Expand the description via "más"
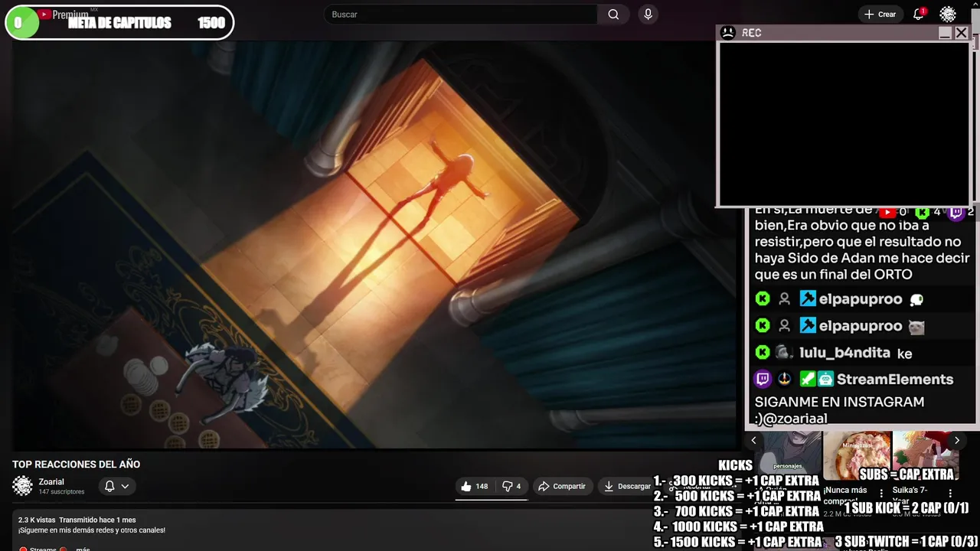 (83, 549)
